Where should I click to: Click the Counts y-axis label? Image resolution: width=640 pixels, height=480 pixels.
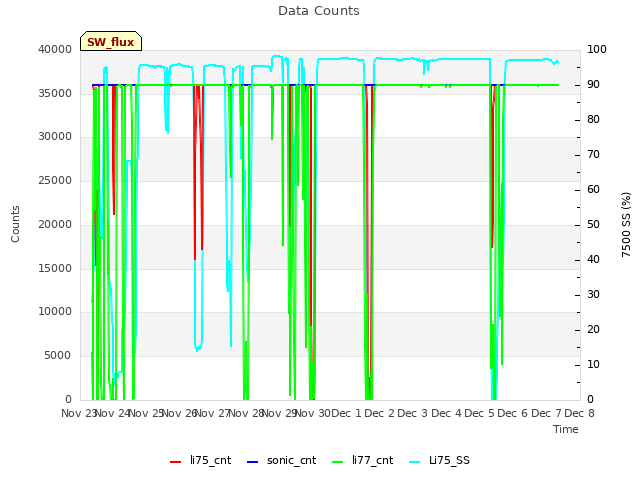[15, 224]
